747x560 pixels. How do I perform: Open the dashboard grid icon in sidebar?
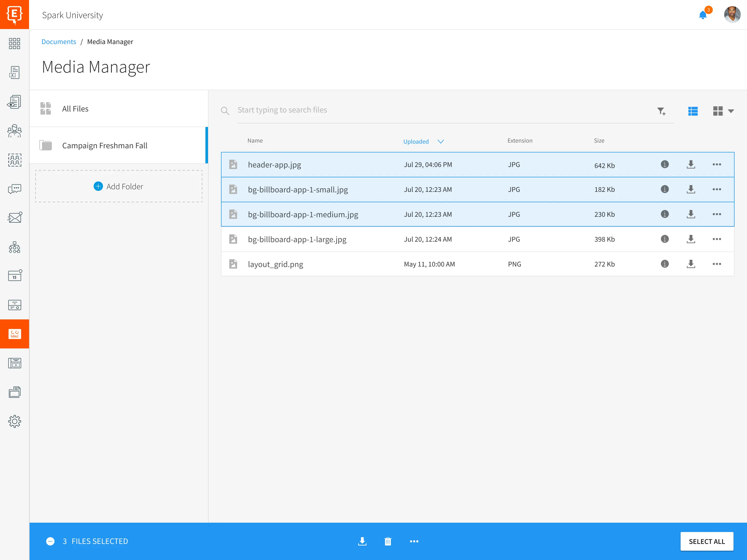[15, 44]
